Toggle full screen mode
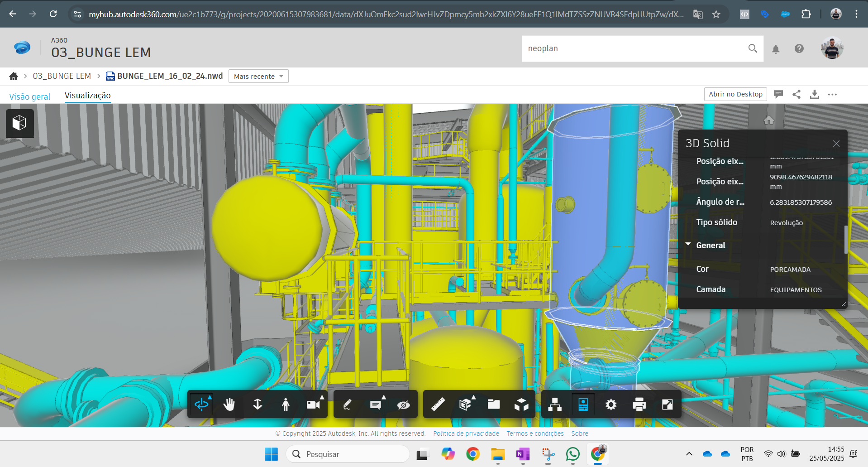868x467 pixels. pos(667,404)
